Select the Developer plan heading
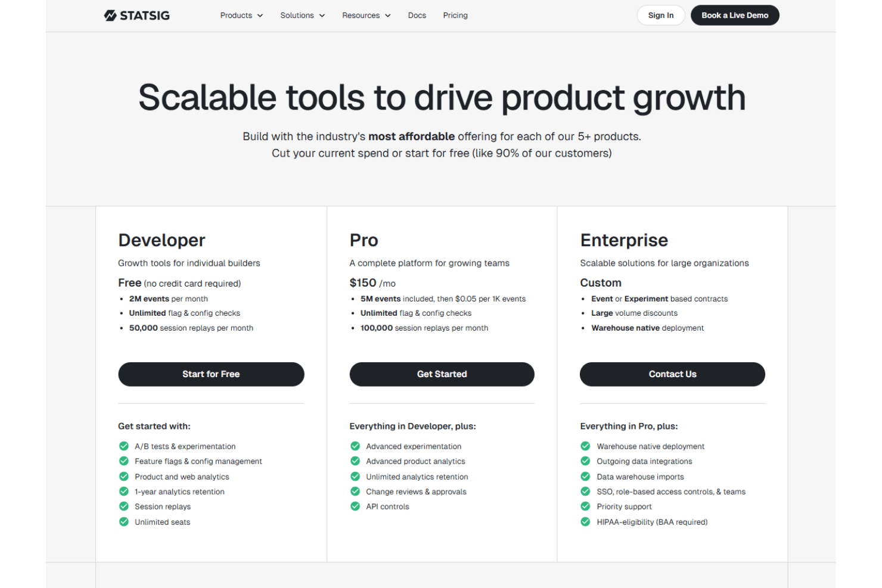Viewport: 882px width, 588px height. click(x=162, y=240)
